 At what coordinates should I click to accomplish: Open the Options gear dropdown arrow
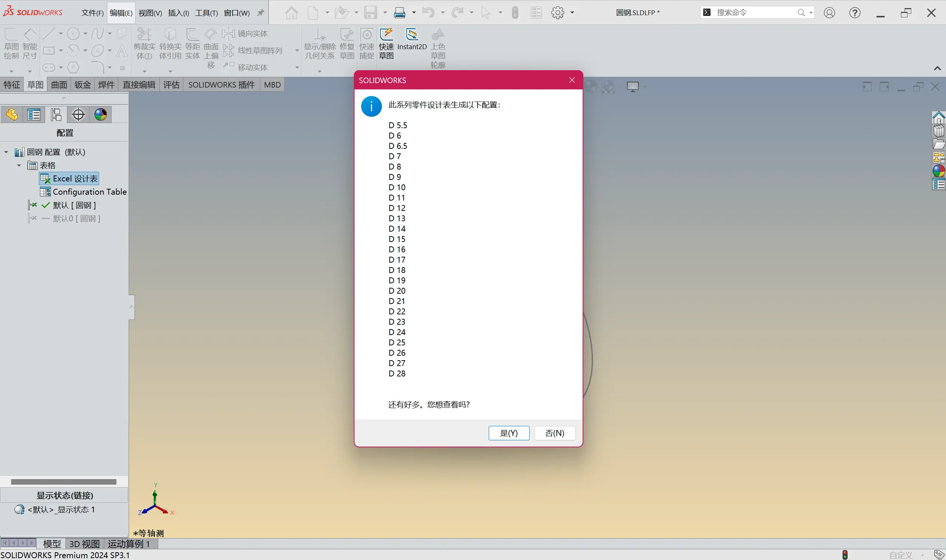tap(572, 13)
